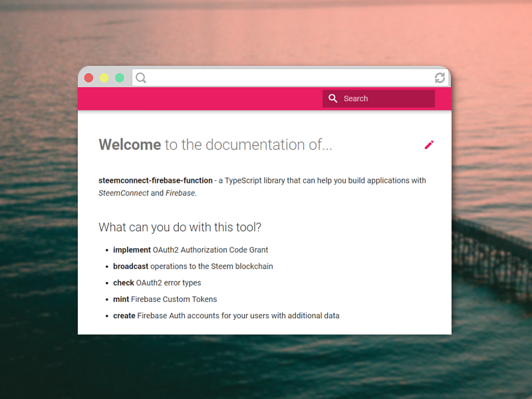Viewport: 532px width, 399px height.
Task: Reload page with the refresh icon
Action: click(x=440, y=78)
